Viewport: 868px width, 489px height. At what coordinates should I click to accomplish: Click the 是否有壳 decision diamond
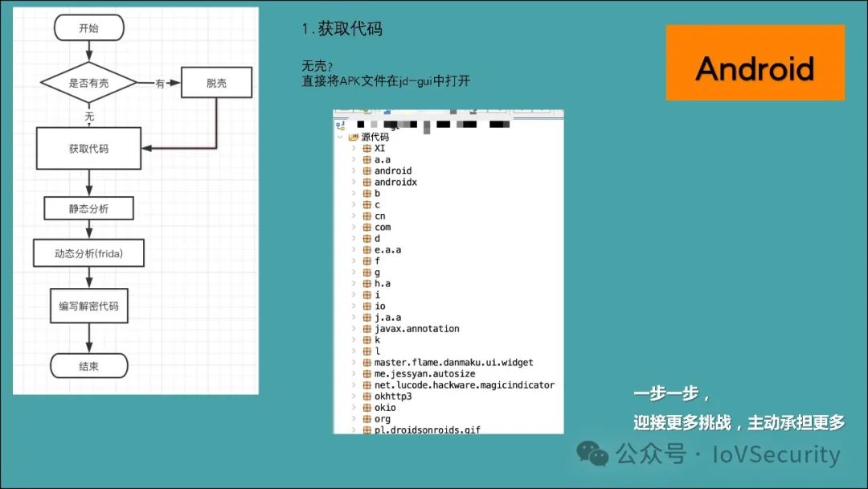coord(88,83)
